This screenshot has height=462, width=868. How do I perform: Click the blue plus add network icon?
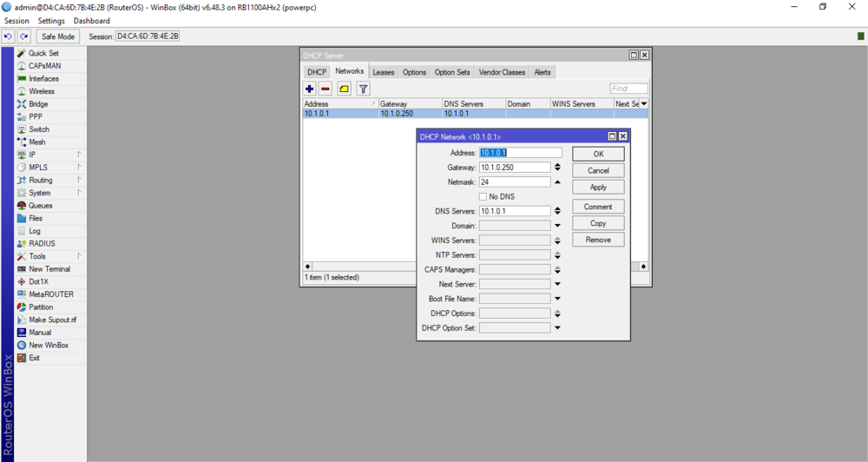point(310,89)
